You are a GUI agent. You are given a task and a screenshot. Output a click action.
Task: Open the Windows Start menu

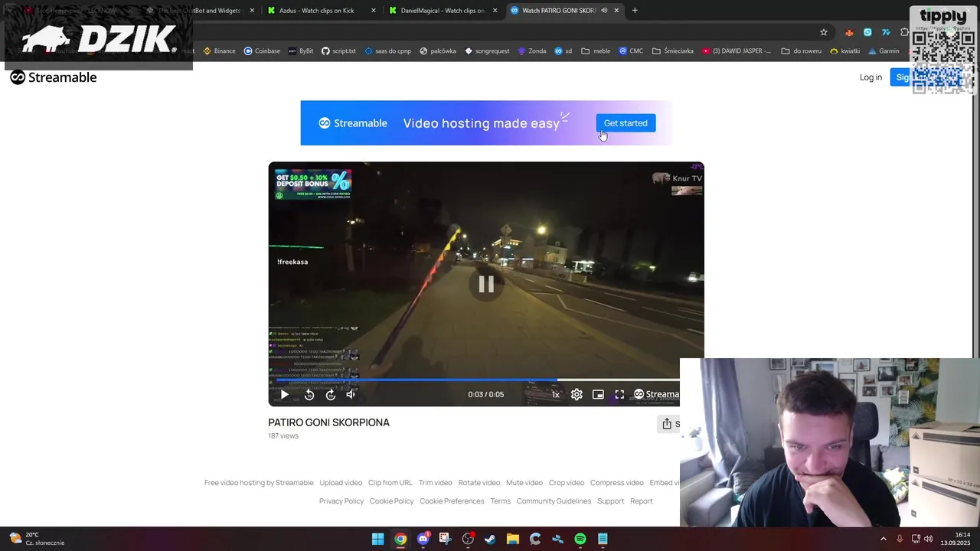377,539
